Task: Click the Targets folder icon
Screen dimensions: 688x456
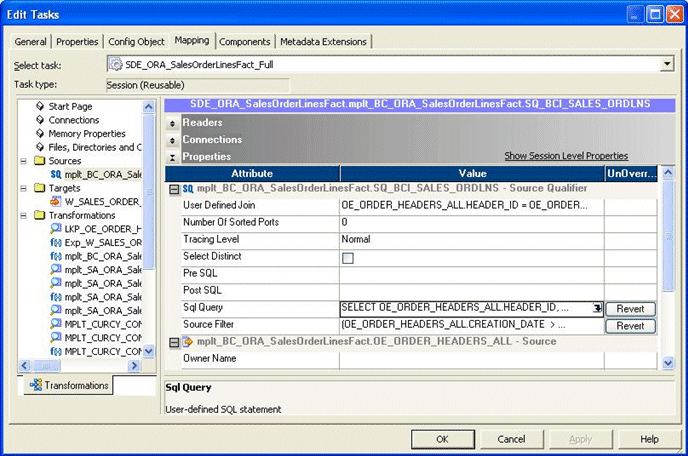Action: tap(40, 188)
